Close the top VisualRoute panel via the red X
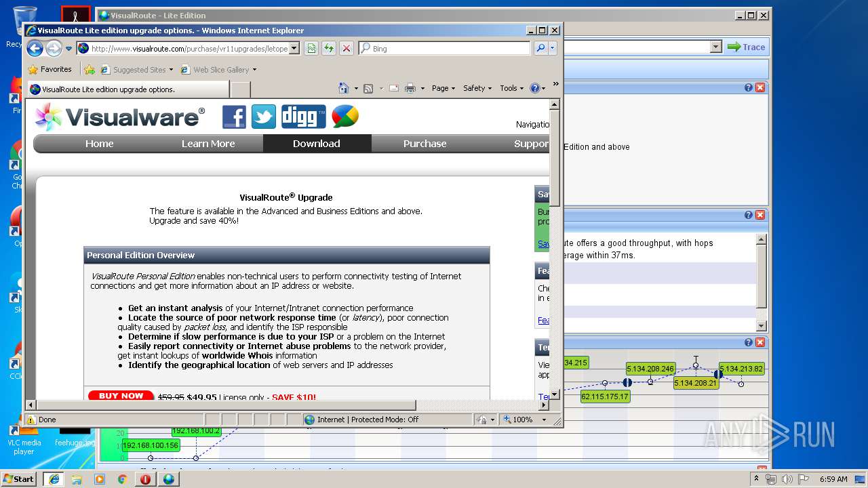The width and height of the screenshot is (868, 488). [x=760, y=87]
